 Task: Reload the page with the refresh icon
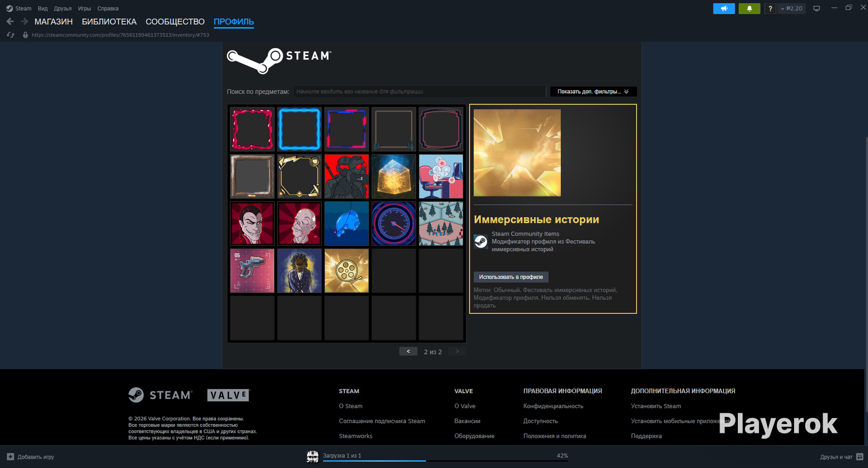10,35
